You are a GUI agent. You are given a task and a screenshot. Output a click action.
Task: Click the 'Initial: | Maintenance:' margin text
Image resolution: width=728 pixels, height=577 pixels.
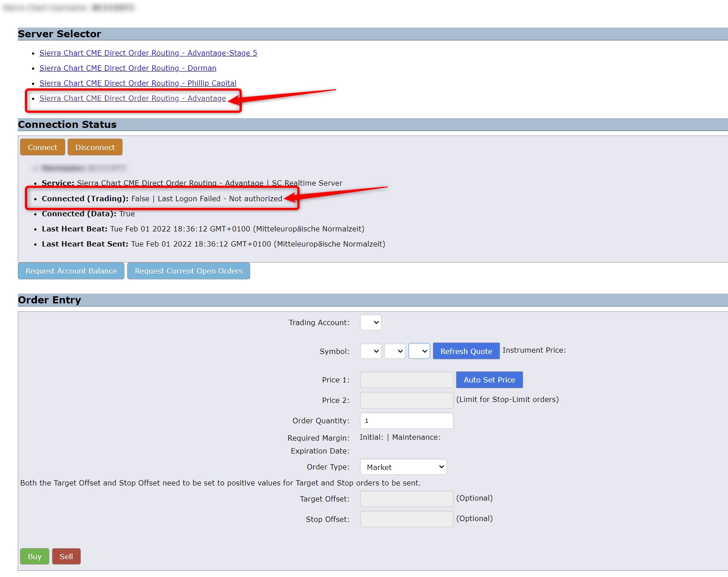pyautogui.click(x=400, y=437)
